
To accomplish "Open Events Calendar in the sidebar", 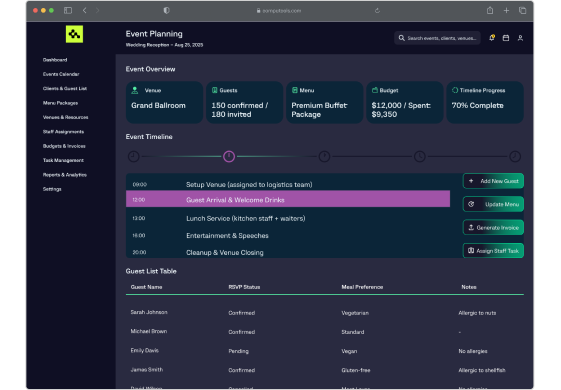I will click(61, 74).
